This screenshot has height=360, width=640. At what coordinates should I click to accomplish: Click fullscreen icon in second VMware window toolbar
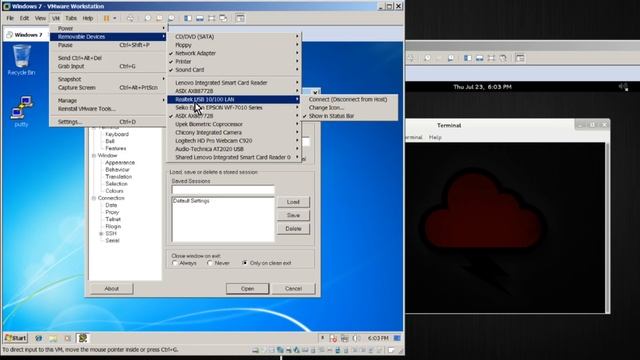491,58
